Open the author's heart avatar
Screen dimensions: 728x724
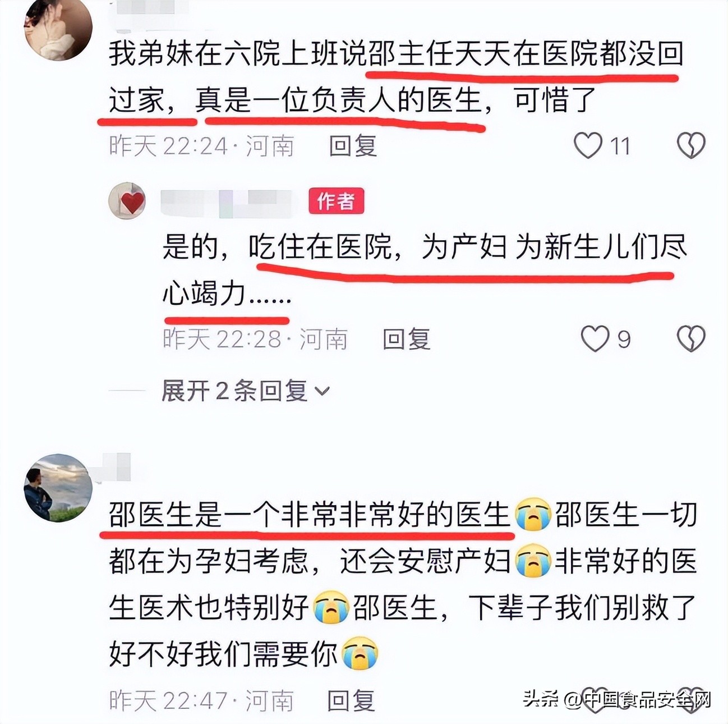[x=127, y=201]
